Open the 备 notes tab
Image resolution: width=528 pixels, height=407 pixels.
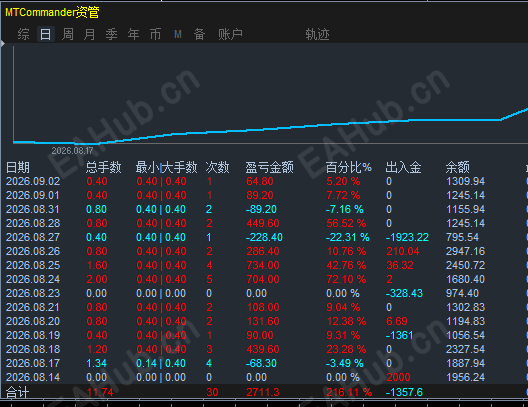click(x=199, y=34)
